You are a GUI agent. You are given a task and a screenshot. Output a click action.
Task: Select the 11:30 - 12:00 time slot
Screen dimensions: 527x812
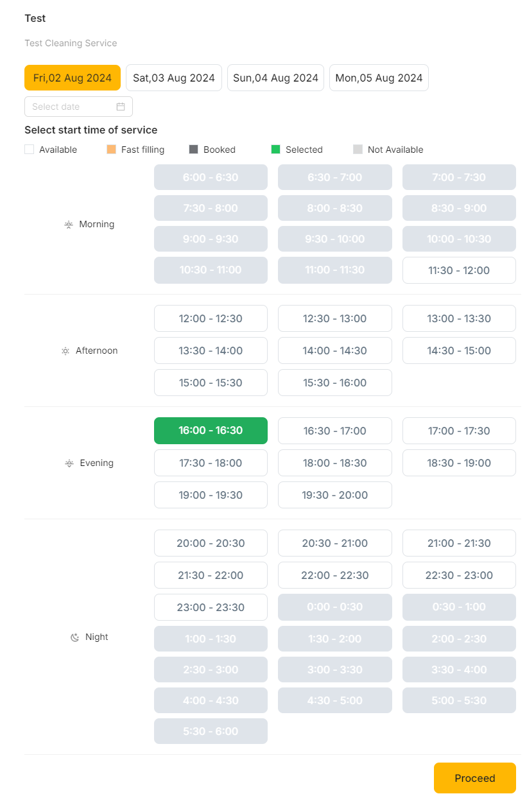tap(459, 270)
